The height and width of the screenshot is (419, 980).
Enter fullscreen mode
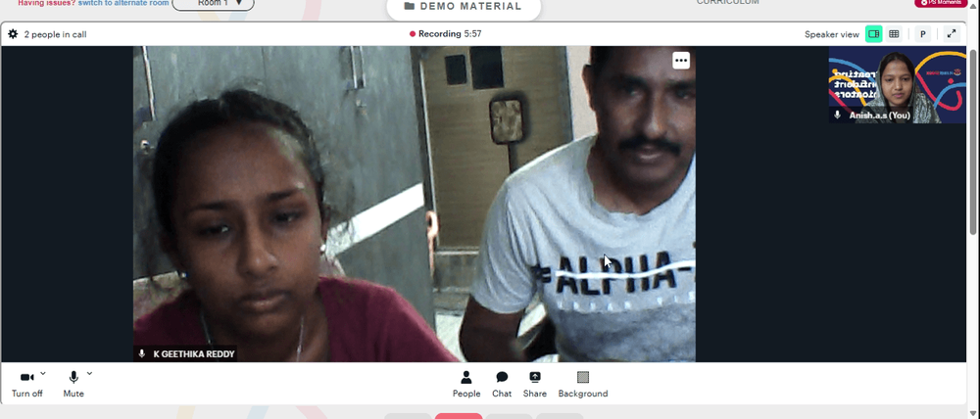(x=952, y=34)
